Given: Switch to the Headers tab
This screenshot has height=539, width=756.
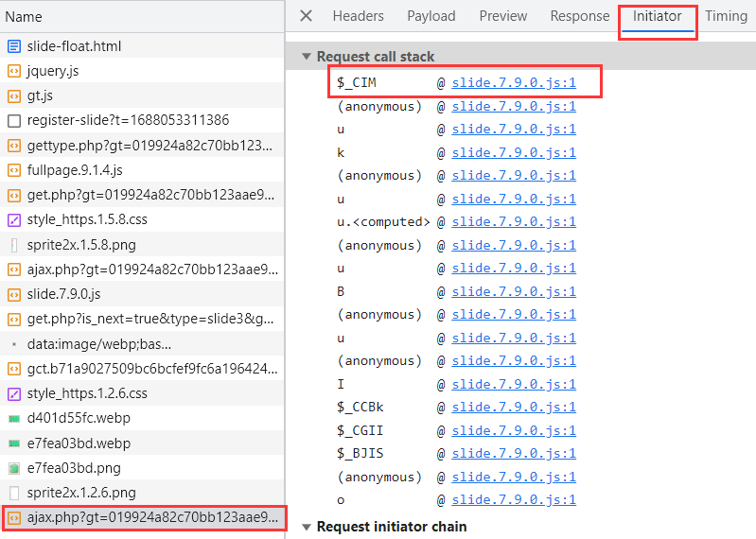Looking at the screenshot, I should [x=358, y=16].
